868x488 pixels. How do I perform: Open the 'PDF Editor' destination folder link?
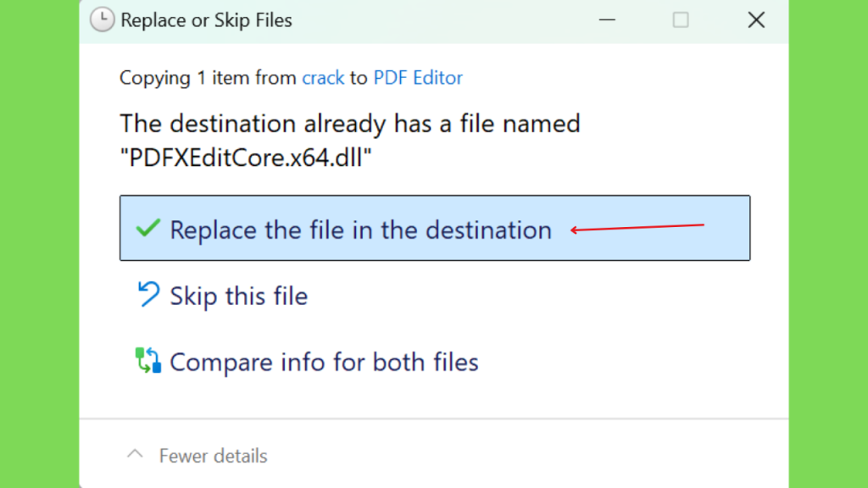point(418,77)
